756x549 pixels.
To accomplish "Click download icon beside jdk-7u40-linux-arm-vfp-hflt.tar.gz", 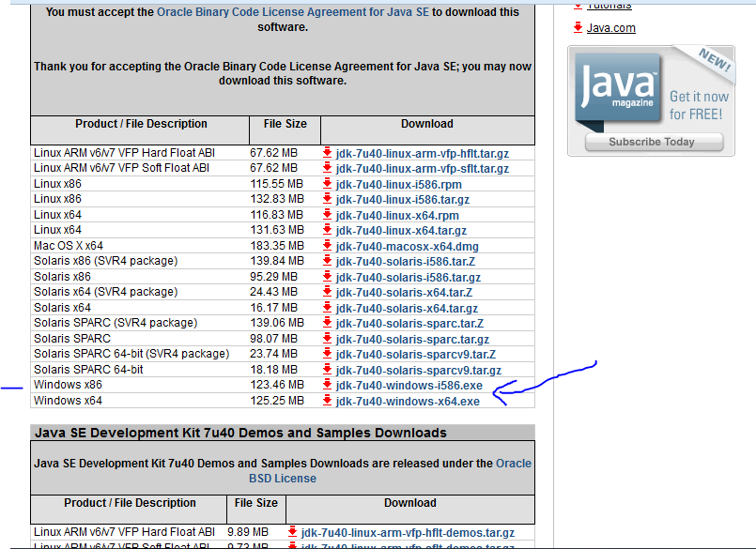I will [327, 153].
